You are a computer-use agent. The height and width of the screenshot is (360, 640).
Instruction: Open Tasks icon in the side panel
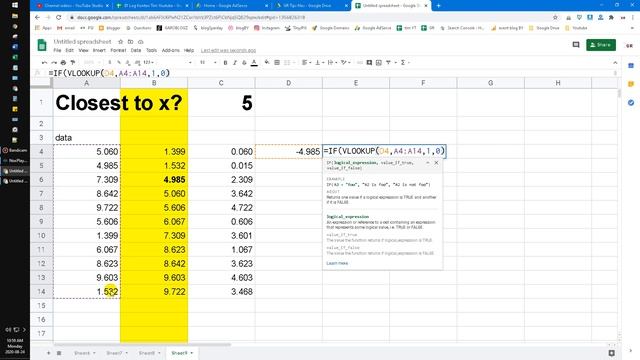[631, 102]
